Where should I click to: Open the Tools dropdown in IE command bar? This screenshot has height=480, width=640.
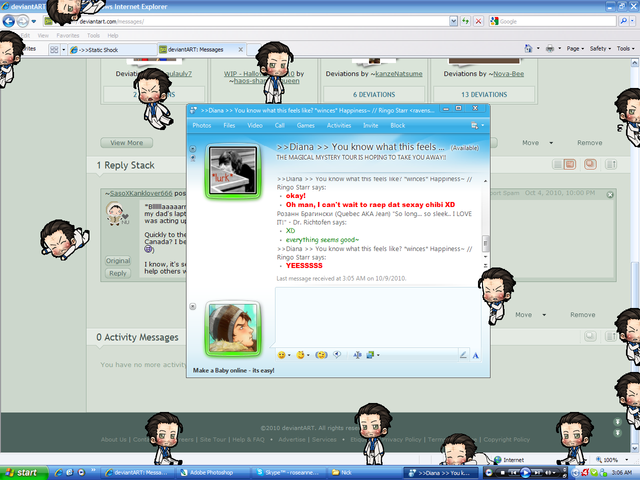coord(625,49)
